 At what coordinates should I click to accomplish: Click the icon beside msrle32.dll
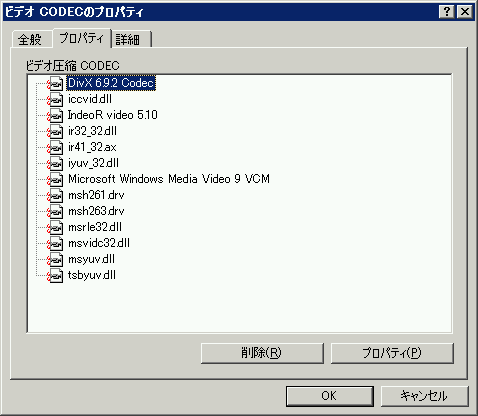click(55, 227)
